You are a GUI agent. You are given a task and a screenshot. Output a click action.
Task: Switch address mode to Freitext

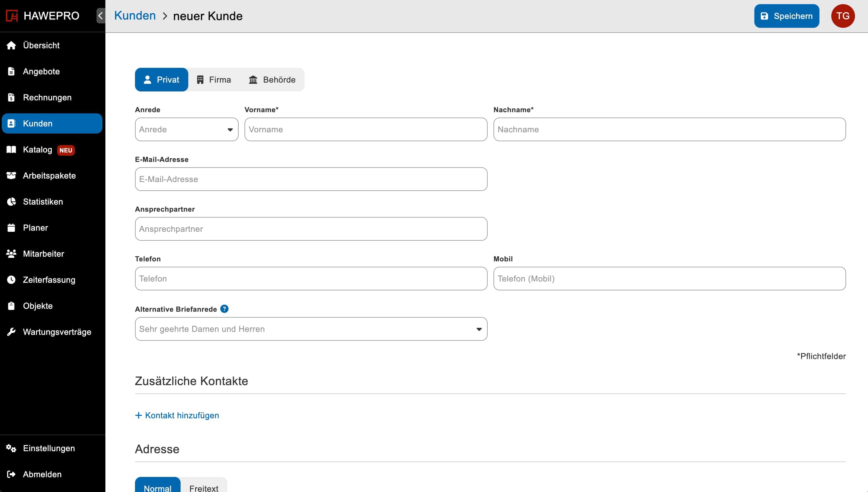[x=203, y=488]
